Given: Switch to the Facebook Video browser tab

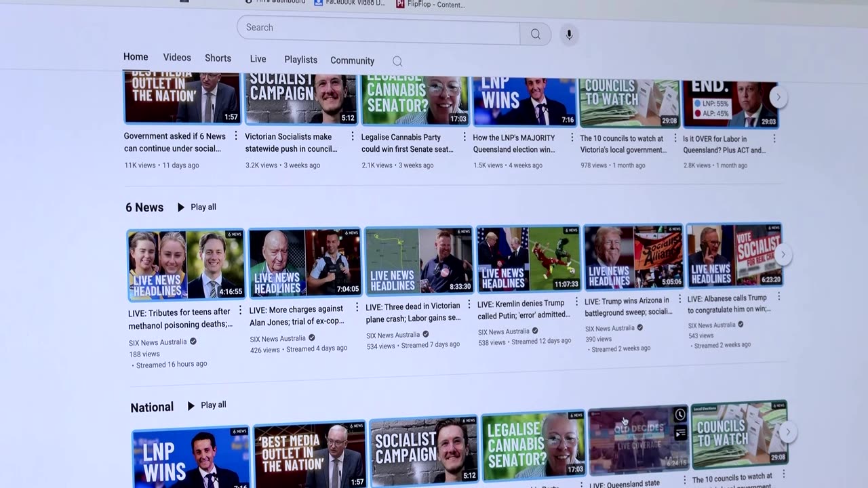Looking at the screenshot, I should tap(350, 3).
